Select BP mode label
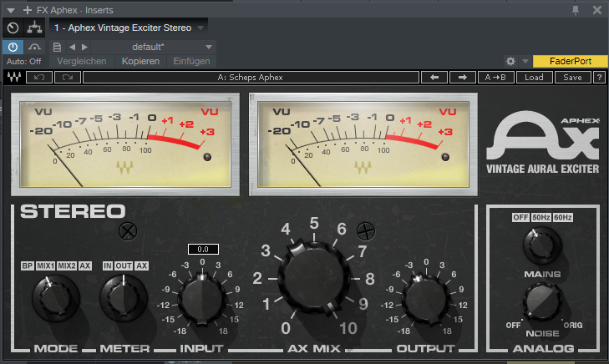Image resolution: width=609 pixels, height=364 pixels. coord(28,265)
